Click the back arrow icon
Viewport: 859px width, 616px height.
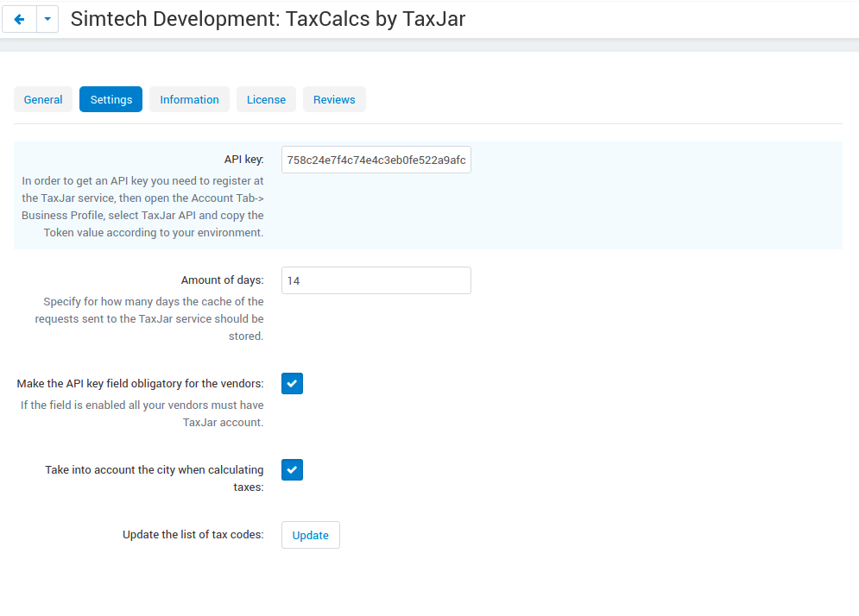pos(19,19)
